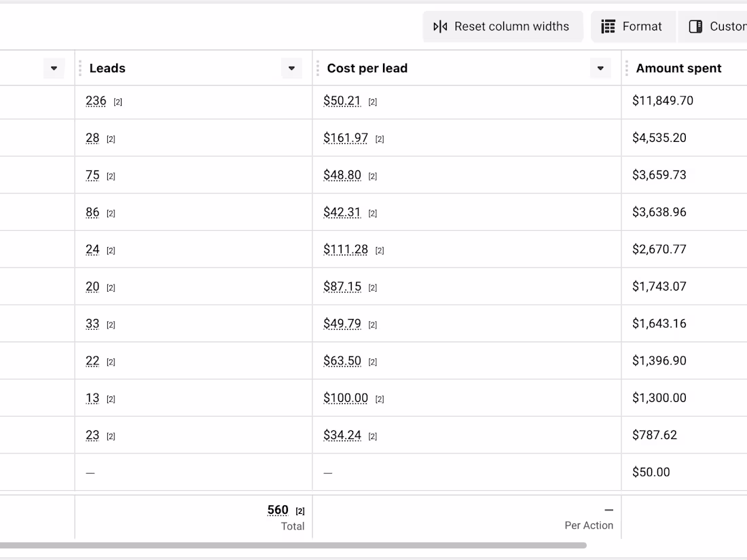
Task: Click the Amount spent column drag handle
Action: (x=627, y=68)
